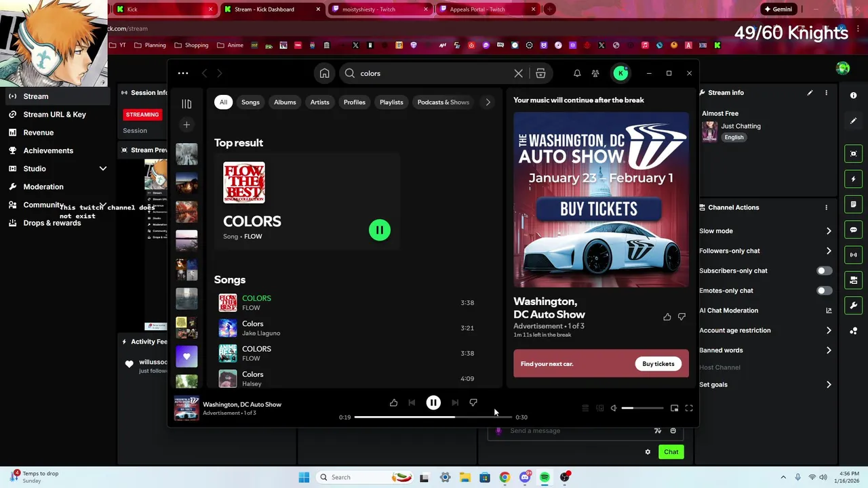Mute Spotify with speaker icon
The width and height of the screenshot is (868, 488).
point(614,408)
